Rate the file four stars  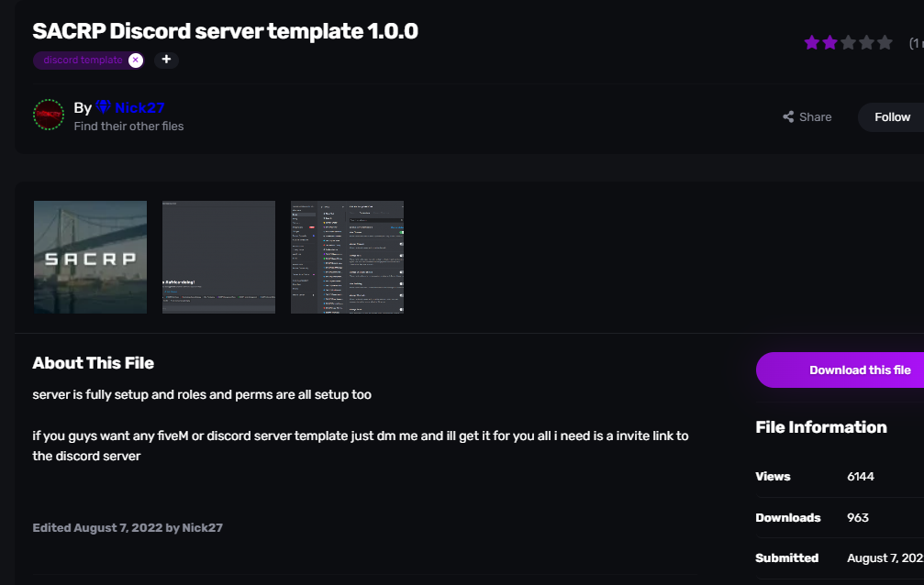point(866,43)
